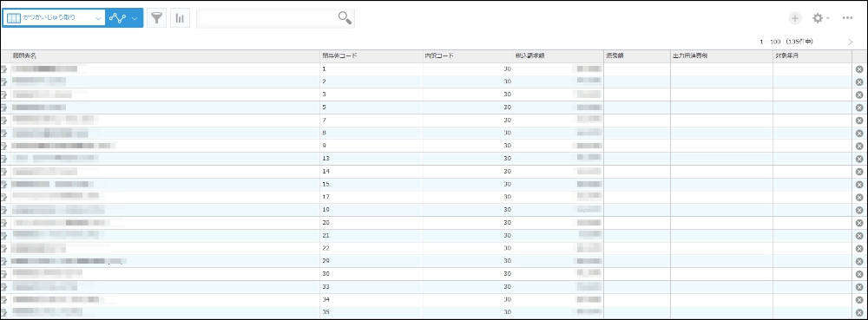Go to next page with right arrow
This screenshot has width=868, height=320.
851,42
